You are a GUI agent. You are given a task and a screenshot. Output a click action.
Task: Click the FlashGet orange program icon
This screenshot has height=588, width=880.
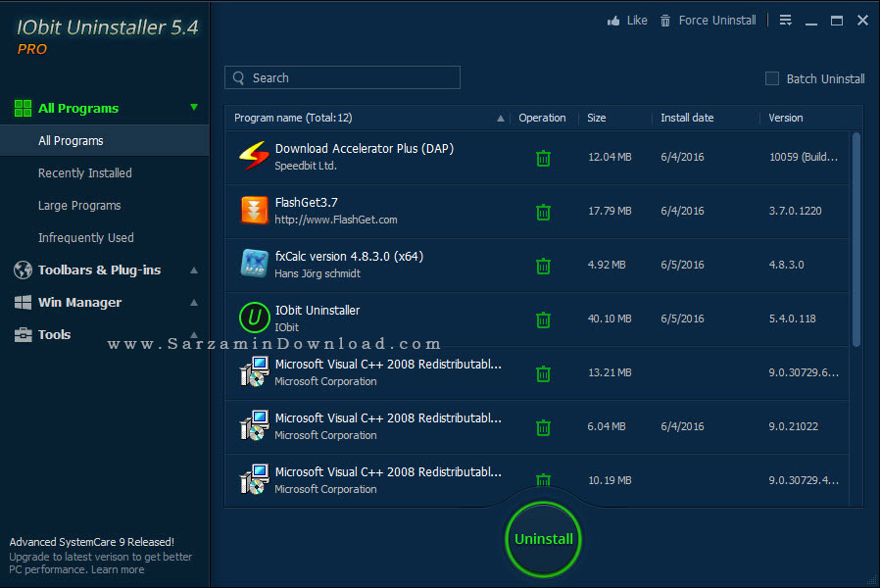[x=254, y=211]
